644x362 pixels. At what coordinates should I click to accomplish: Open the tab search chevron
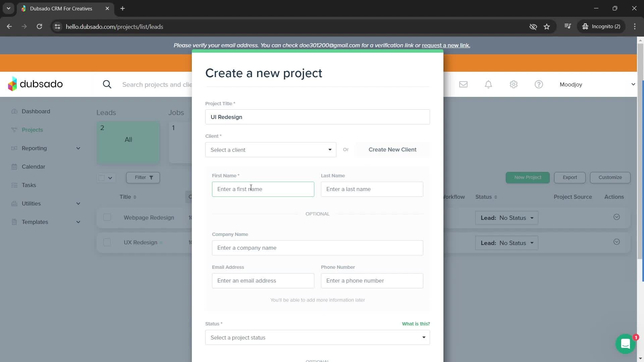coord(8,8)
